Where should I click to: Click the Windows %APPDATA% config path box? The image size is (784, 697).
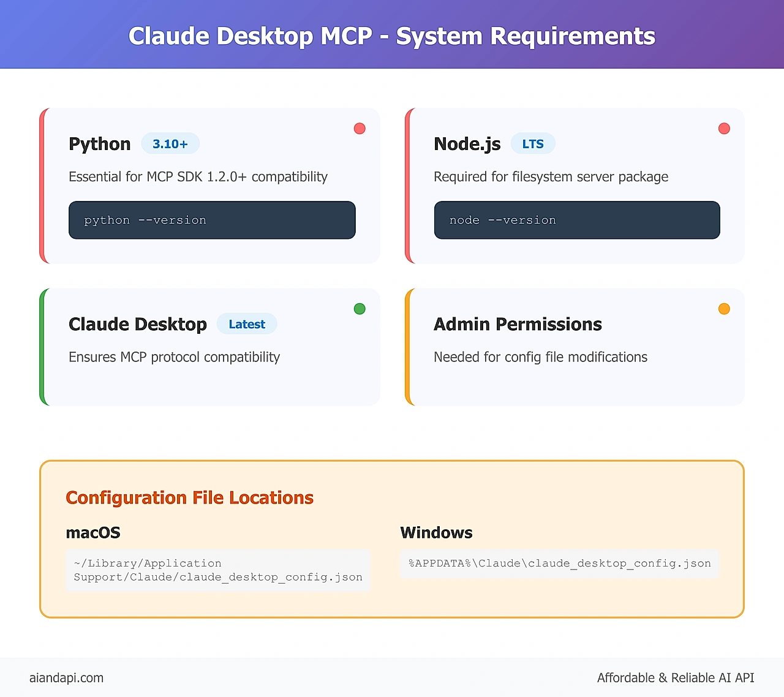tap(560, 563)
